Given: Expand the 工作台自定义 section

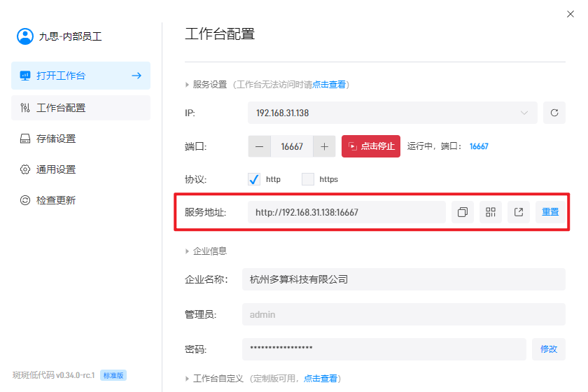Looking at the screenshot, I should pyautogui.click(x=187, y=379).
